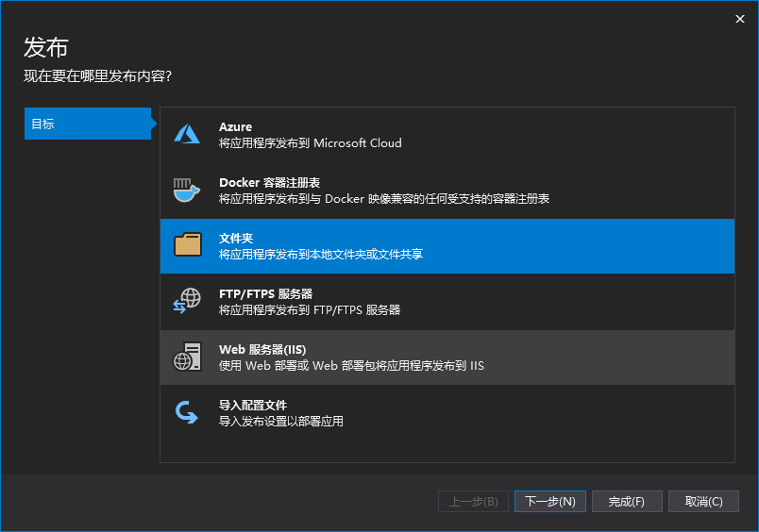Select FTP/FTPS 服务器 title
This screenshot has width=759, height=532.
tap(266, 294)
